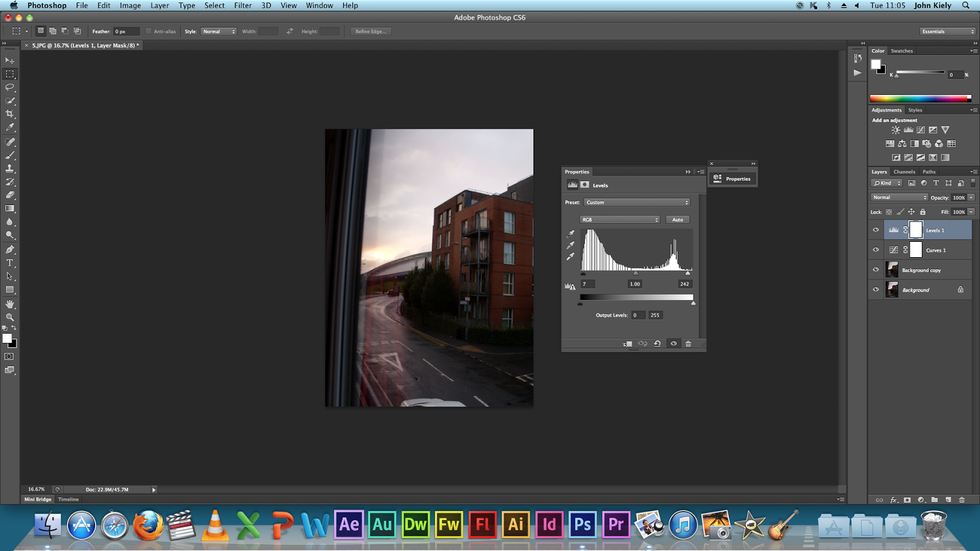Select the Eraser tool

(10, 195)
